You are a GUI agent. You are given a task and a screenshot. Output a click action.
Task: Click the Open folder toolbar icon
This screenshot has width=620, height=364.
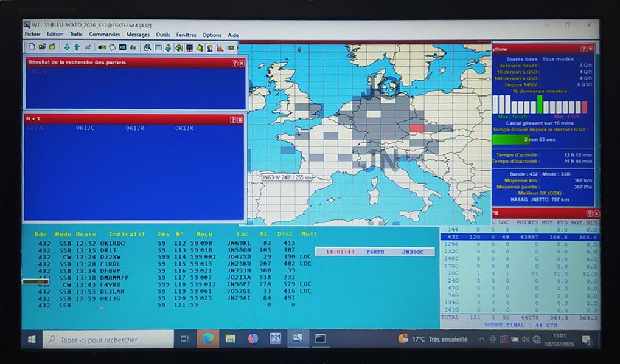coord(43,47)
